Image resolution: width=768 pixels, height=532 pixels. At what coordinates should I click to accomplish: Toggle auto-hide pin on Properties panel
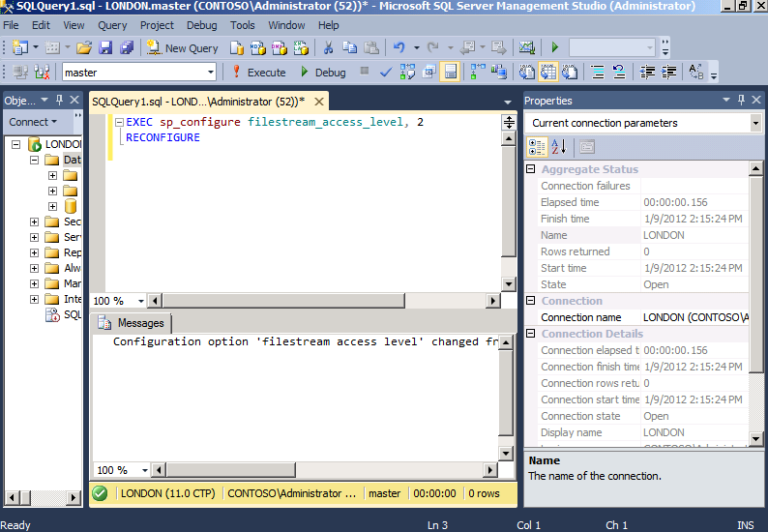pyautogui.click(x=741, y=100)
